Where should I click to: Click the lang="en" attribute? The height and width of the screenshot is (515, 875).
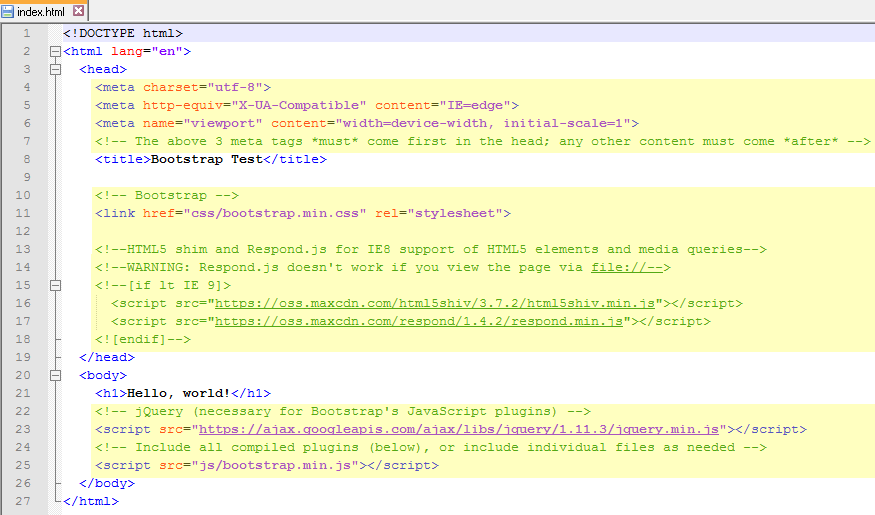(x=147, y=51)
